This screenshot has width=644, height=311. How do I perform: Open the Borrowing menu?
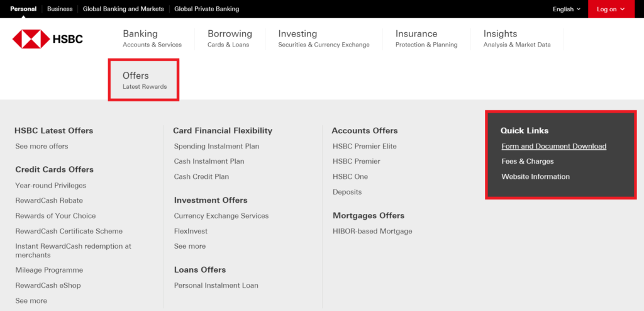pyautogui.click(x=230, y=38)
